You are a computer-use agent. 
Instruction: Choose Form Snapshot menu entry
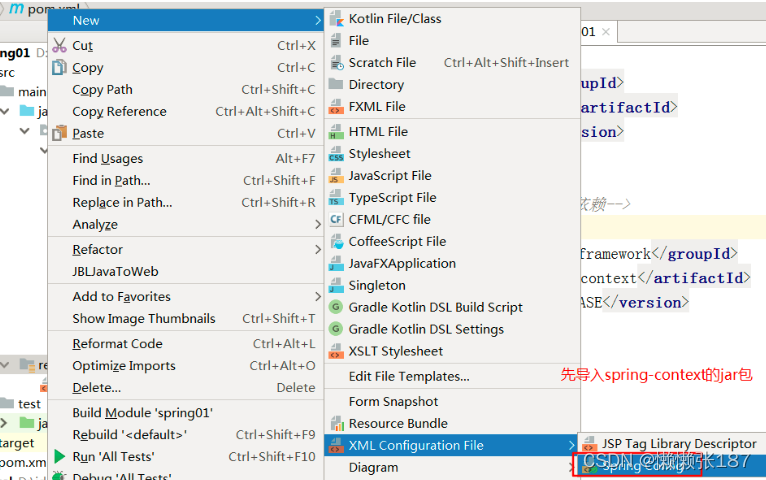[452, 401]
